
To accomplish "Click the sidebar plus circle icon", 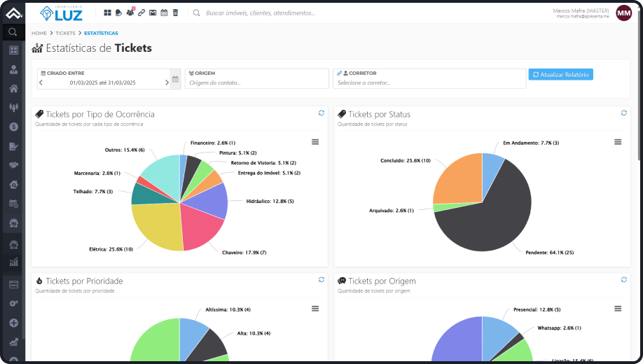I will pyautogui.click(x=13, y=323).
